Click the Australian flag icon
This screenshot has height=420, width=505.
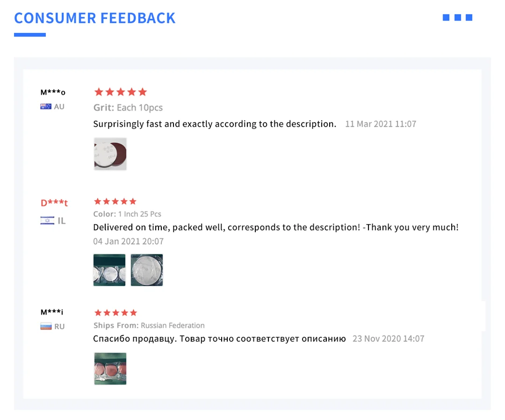click(x=45, y=107)
